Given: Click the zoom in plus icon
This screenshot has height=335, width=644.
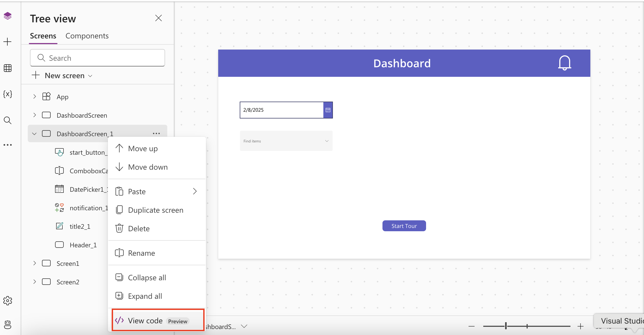Looking at the screenshot, I should click(x=581, y=326).
